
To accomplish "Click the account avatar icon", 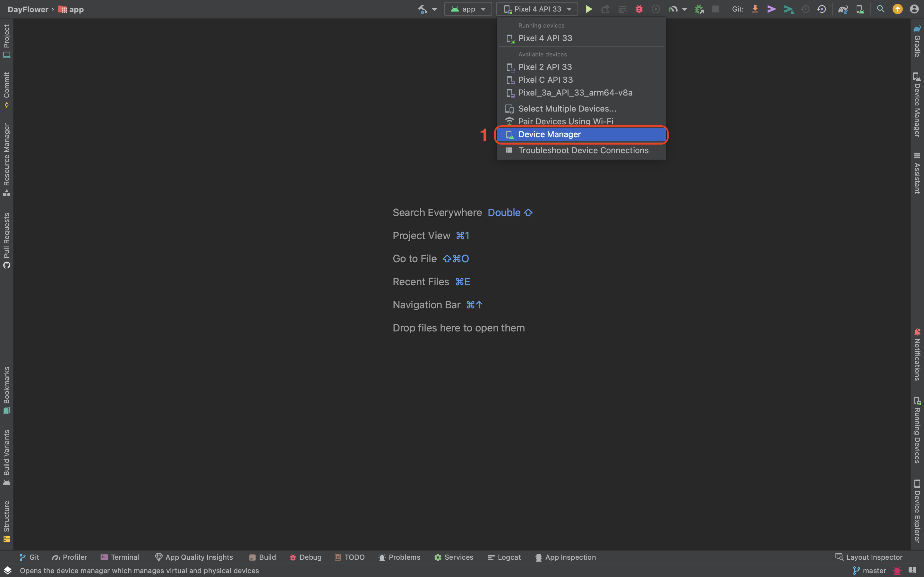I will point(914,9).
